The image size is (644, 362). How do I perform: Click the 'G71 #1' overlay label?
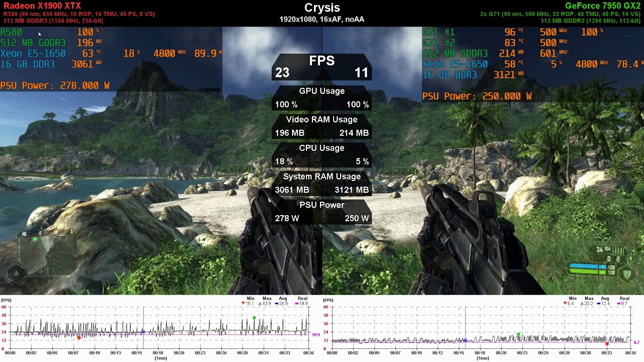click(439, 32)
